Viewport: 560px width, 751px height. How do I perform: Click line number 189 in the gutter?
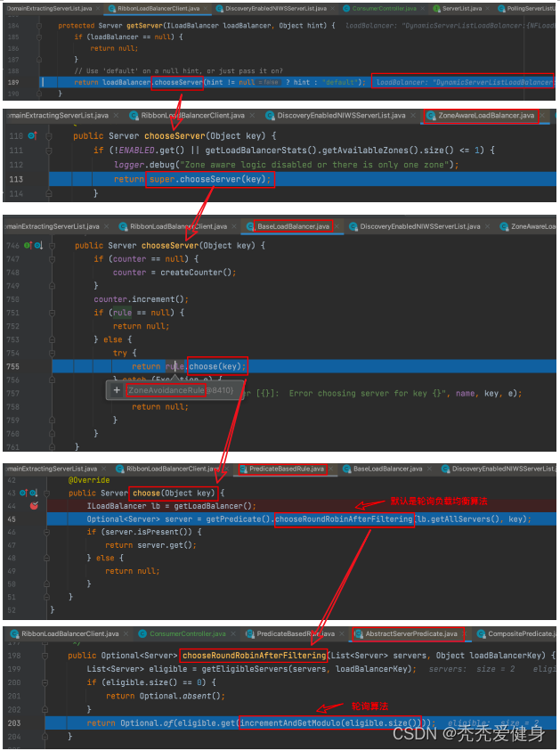[13, 82]
